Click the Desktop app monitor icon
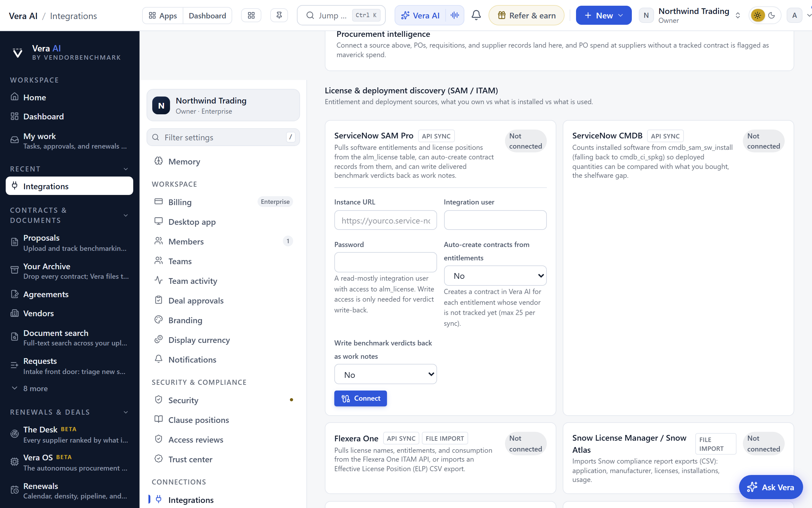The height and width of the screenshot is (508, 812). coord(158,221)
